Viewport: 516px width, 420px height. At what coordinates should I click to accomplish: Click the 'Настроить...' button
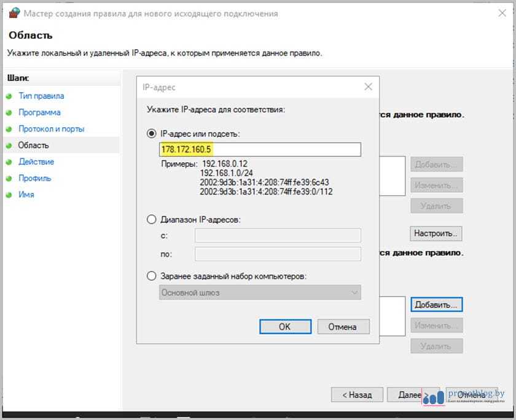click(436, 233)
